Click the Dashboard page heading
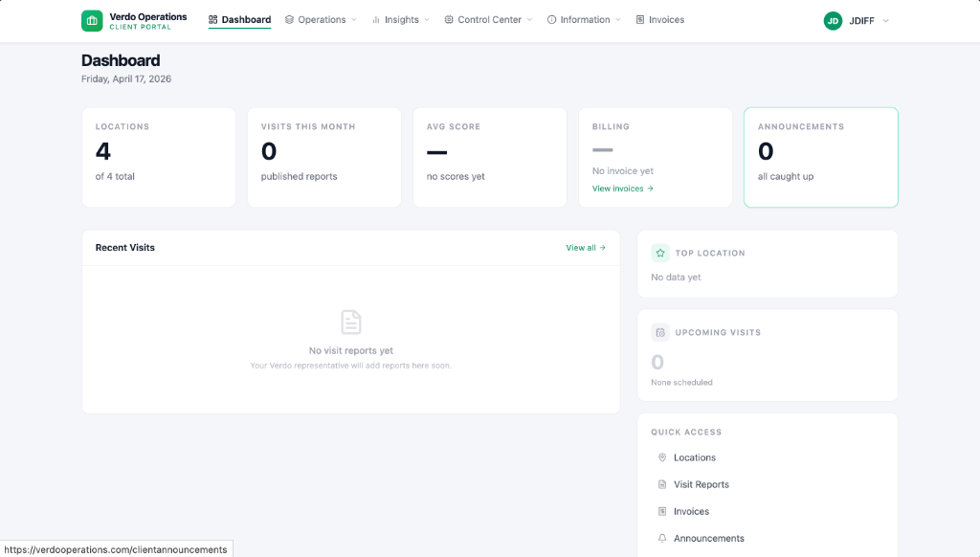Viewport: 980px width, 557px height. point(121,60)
